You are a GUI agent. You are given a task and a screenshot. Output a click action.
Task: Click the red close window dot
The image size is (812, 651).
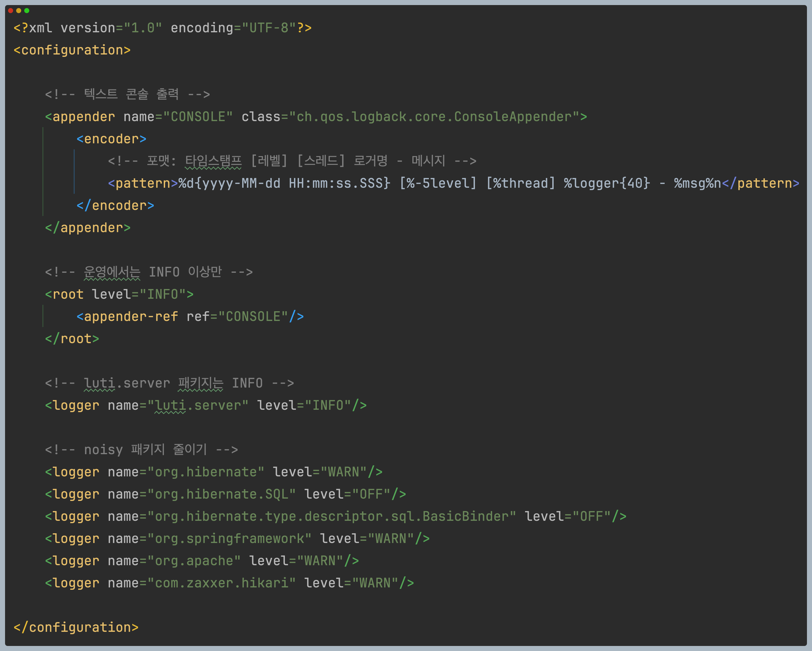pyautogui.click(x=10, y=10)
